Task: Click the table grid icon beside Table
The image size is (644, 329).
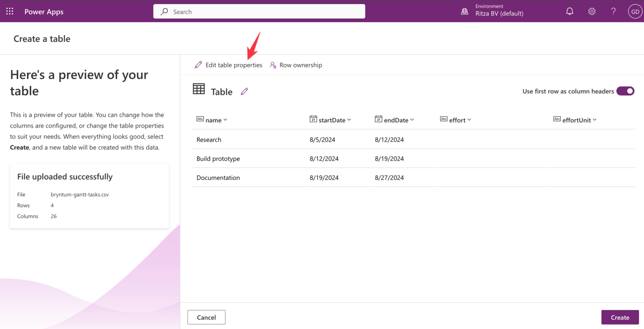Action: coord(198,89)
